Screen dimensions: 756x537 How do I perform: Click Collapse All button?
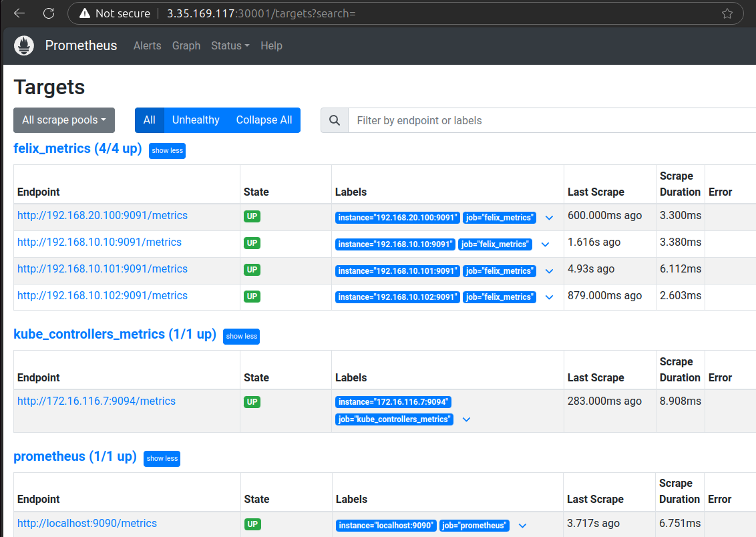click(264, 120)
